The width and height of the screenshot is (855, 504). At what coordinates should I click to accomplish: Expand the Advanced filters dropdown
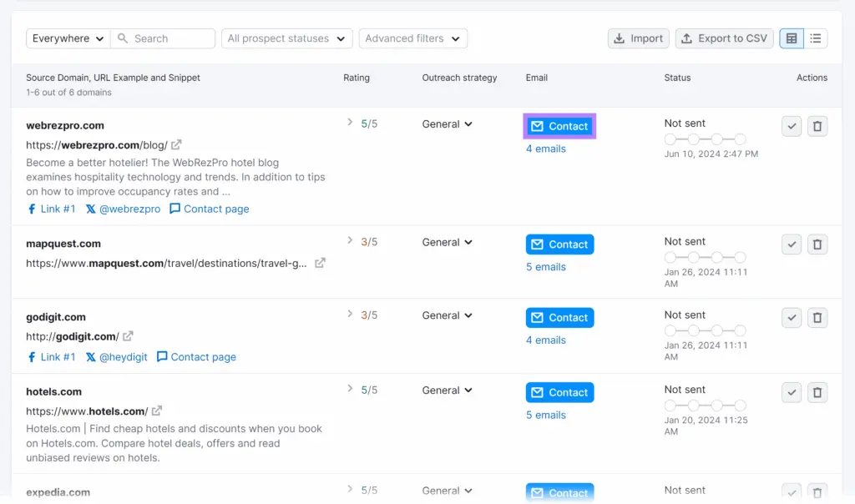(412, 38)
